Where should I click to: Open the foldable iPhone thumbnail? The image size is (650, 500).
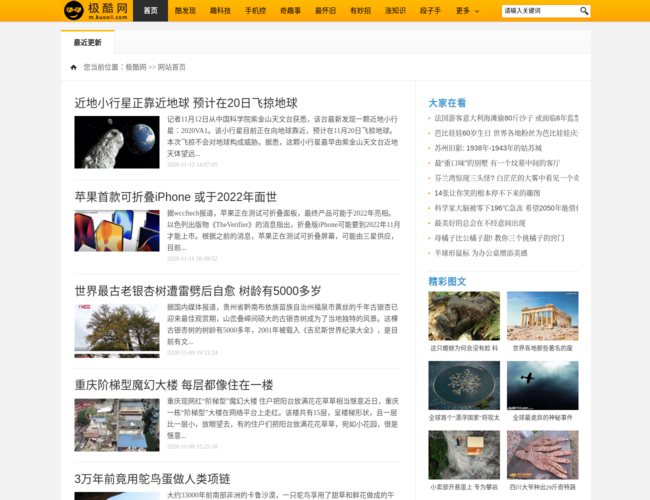(x=117, y=231)
